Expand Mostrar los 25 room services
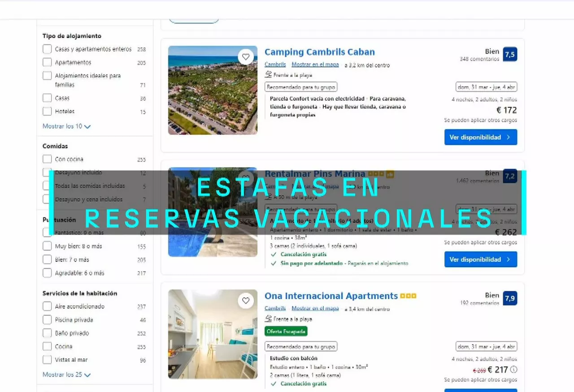Image resolution: width=574 pixels, height=392 pixels. (x=66, y=375)
